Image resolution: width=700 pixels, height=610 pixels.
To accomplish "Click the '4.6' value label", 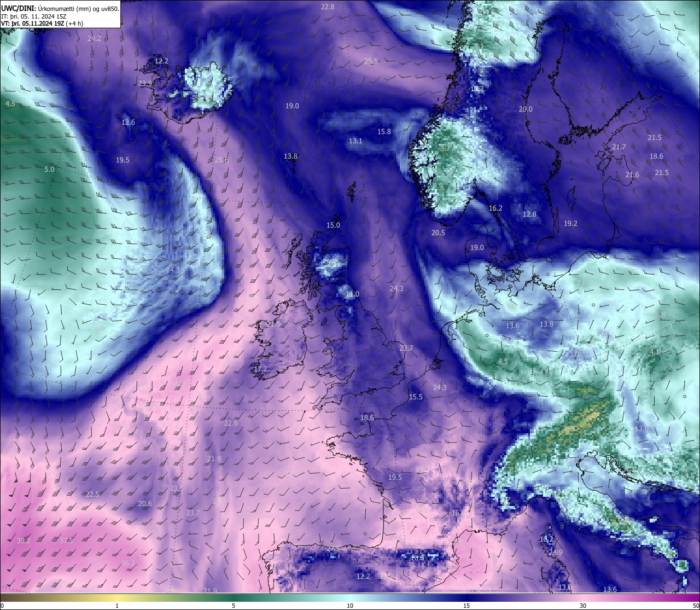I will pyautogui.click(x=544, y=373).
